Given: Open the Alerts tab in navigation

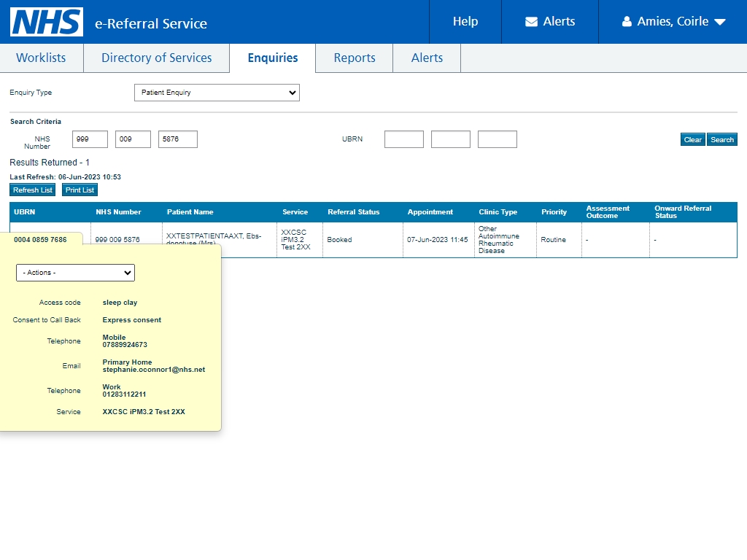Looking at the screenshot, I should (x=427, y=58).
